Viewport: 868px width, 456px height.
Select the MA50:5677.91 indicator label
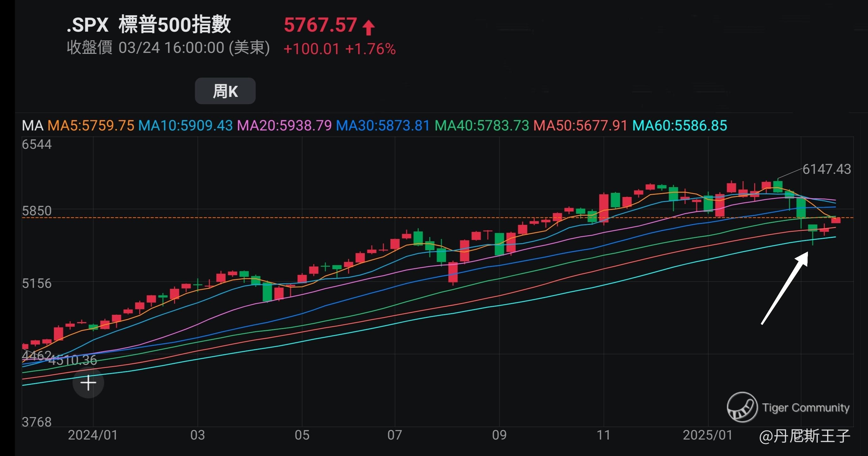coord(580,126)
